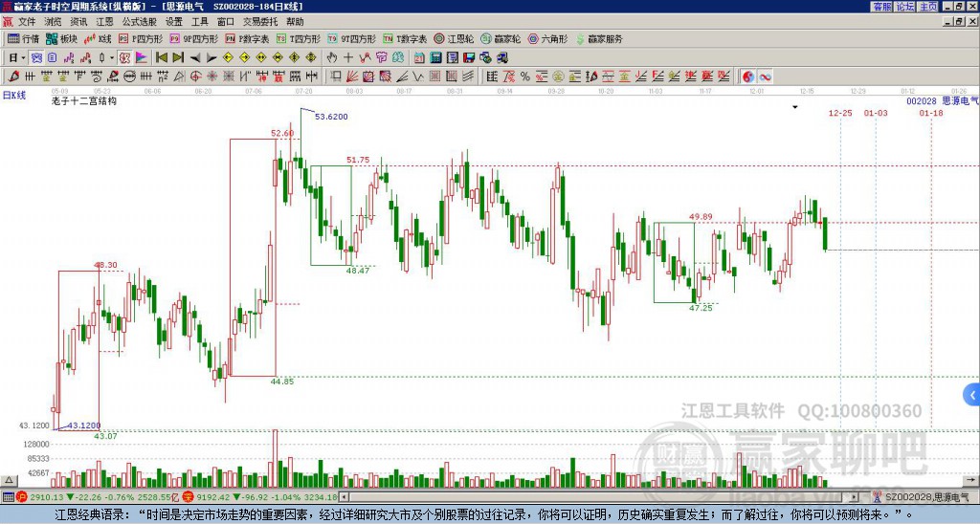Open the P四方形 tool

(141, 38)
